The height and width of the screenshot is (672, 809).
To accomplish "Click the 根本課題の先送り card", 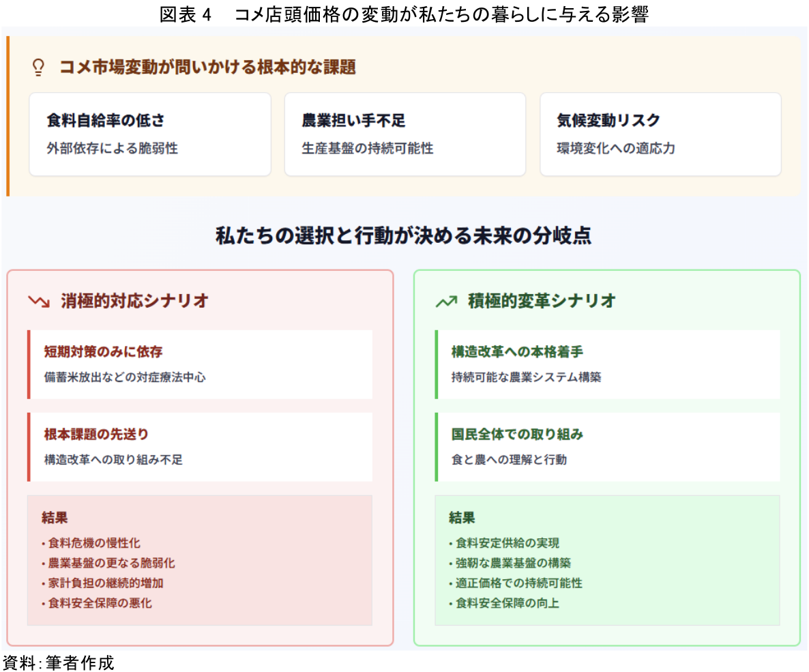I will 200,447.
